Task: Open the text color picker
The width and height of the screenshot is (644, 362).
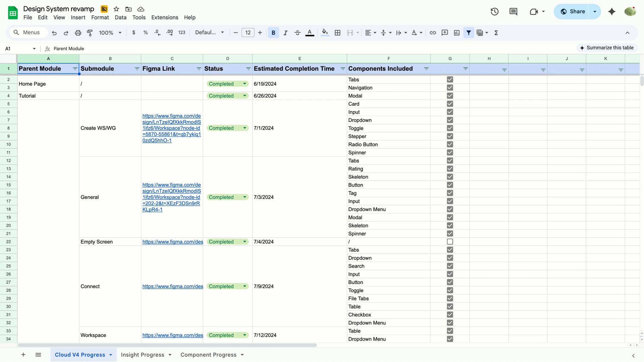Action: (310, 33)
